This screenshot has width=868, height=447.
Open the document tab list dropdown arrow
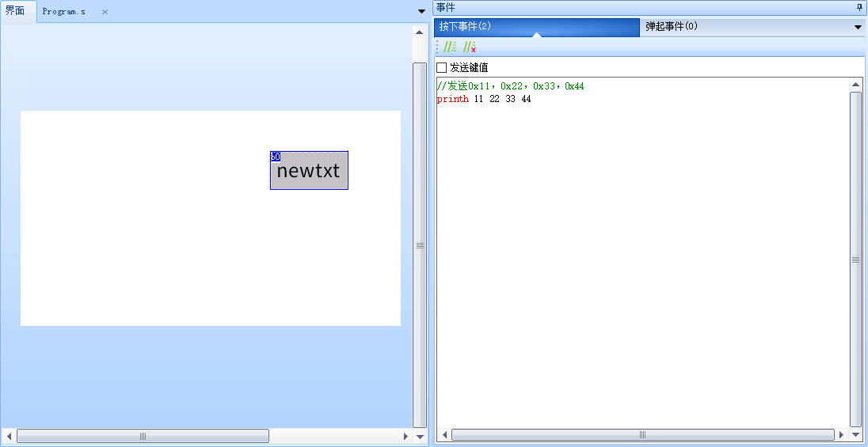coord(421,11)
